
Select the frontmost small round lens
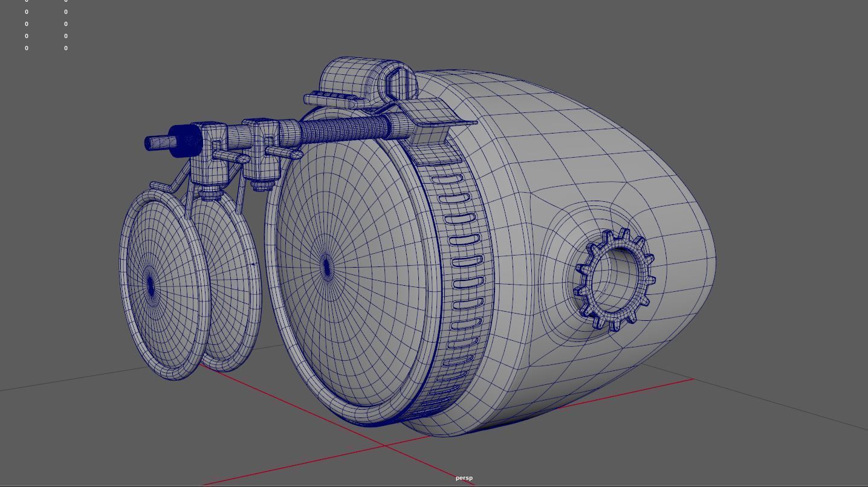[x=164, y=285]
